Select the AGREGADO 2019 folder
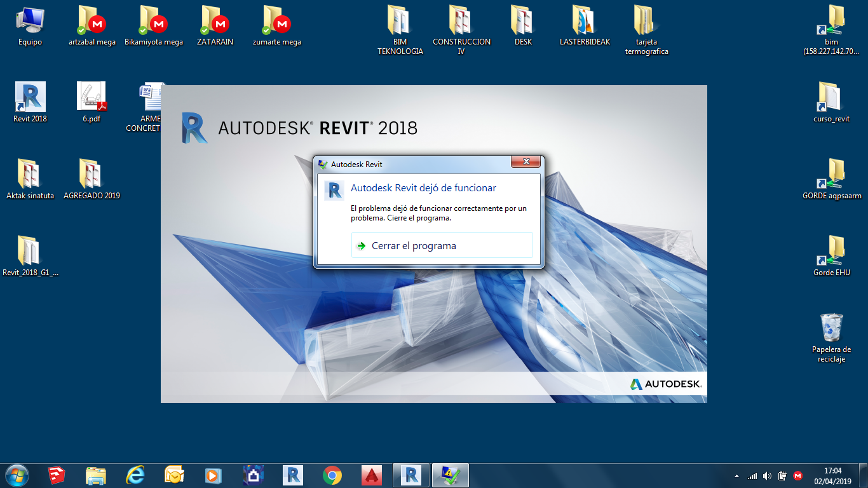868x488 pixels. (92, 179)
